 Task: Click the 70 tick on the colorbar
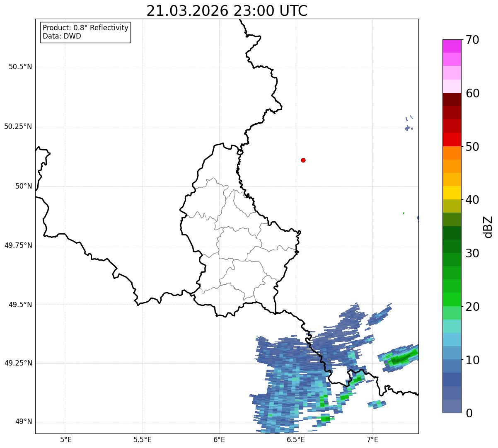click(x=472, y=40)
